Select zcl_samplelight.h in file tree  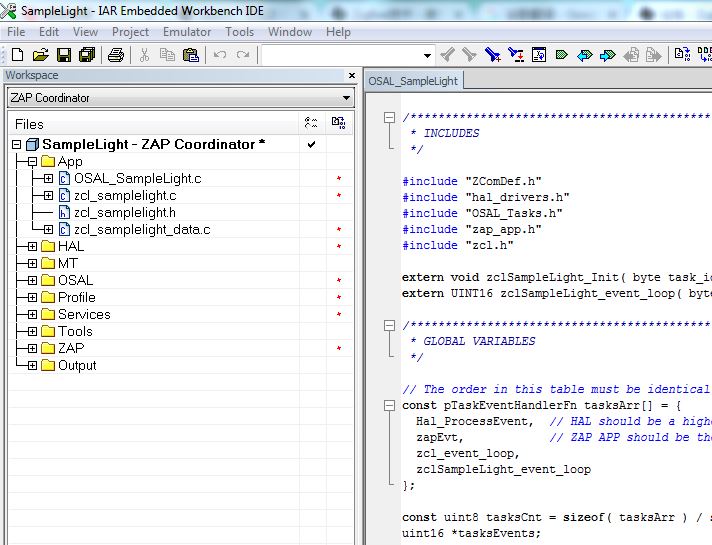(124, 213)
